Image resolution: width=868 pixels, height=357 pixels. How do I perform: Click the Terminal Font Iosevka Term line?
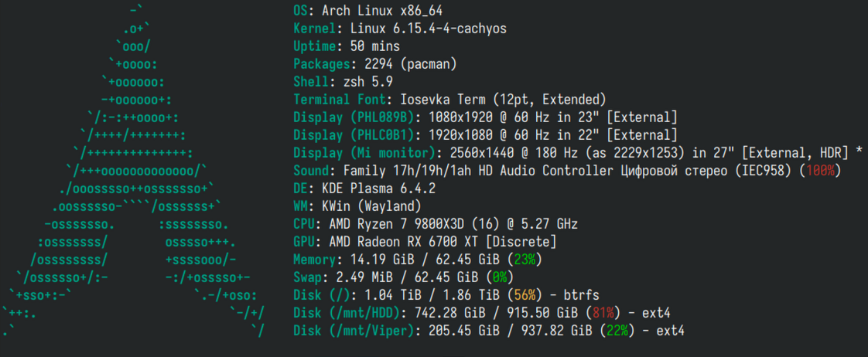coord(449,100)
